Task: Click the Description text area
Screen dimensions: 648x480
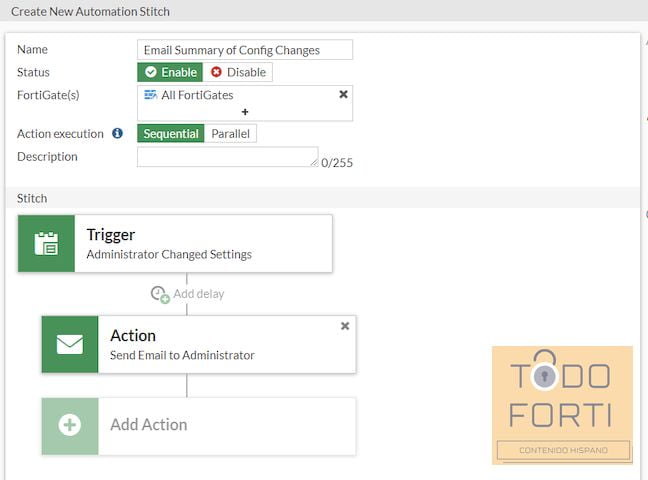Action: [x=228, y=157]
